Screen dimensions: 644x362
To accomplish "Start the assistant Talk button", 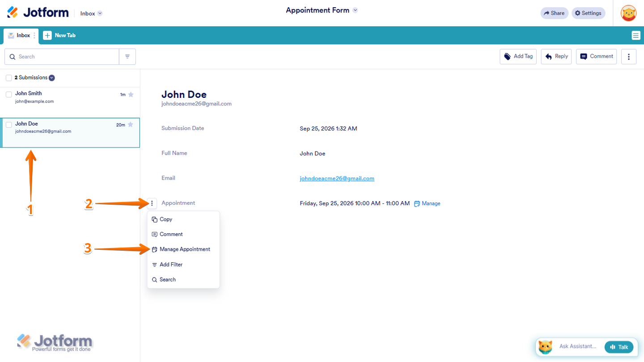I will click(x=619, y=347).
